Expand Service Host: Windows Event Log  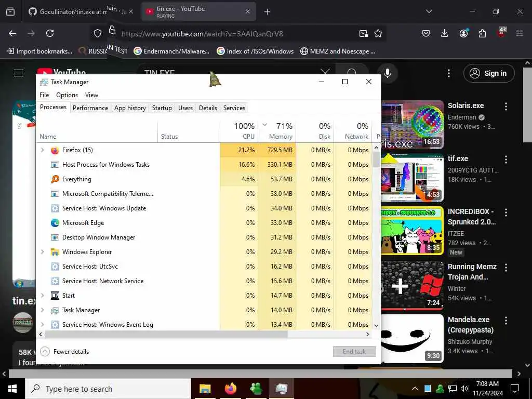(43, 325)
